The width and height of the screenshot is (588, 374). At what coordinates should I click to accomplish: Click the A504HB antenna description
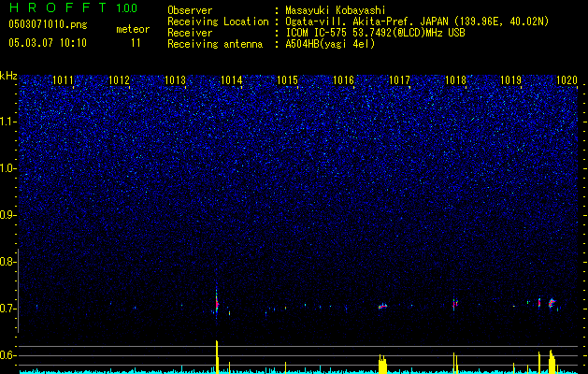(x=330, y=44)
